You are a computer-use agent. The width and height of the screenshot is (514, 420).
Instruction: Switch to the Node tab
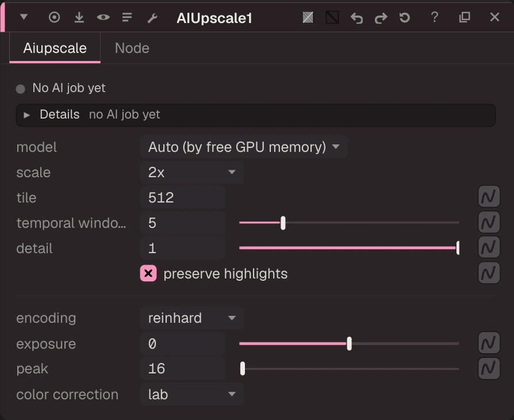pyautogui.click(x=132, y=48)
